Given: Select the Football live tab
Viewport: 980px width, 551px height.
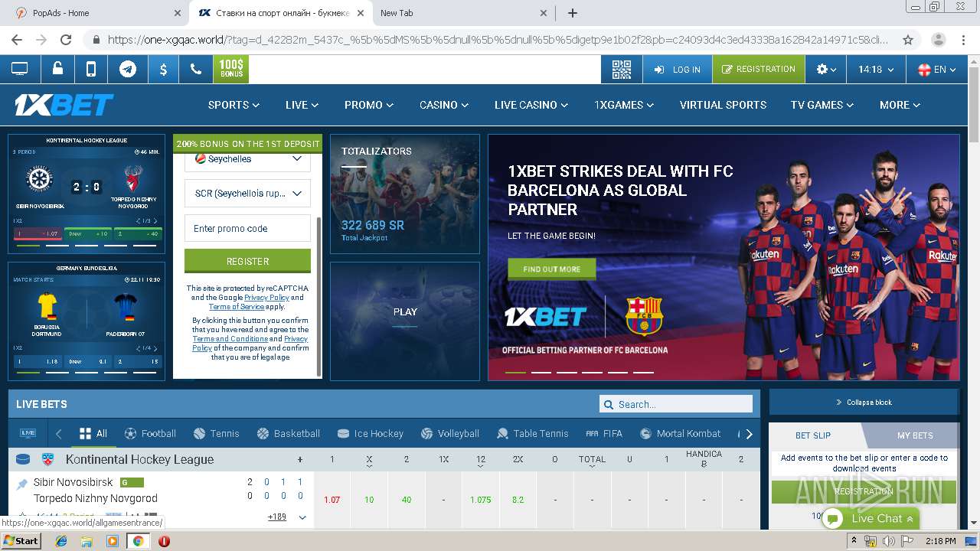Looking at the screenshot, I should [150, 433].
